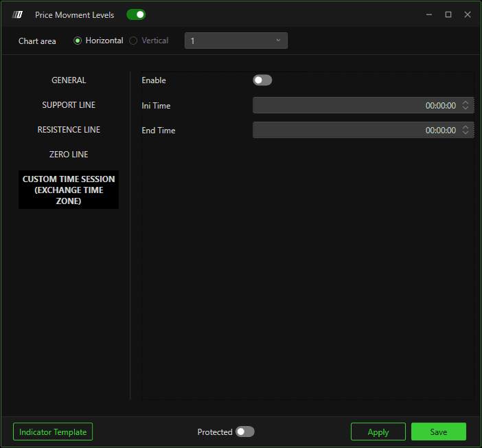The image size is (482, 448).
Task: Click the application logo icon in title bar
Action: pos(17,14)
